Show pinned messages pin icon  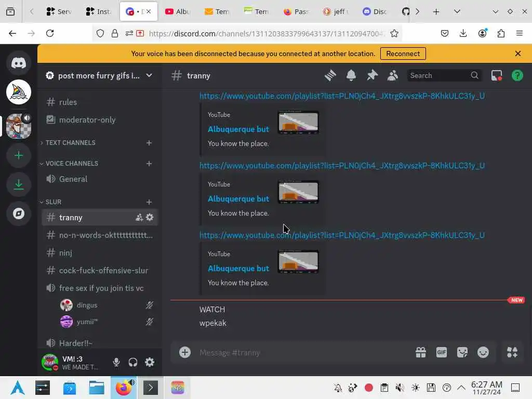(x=372, y=75)
